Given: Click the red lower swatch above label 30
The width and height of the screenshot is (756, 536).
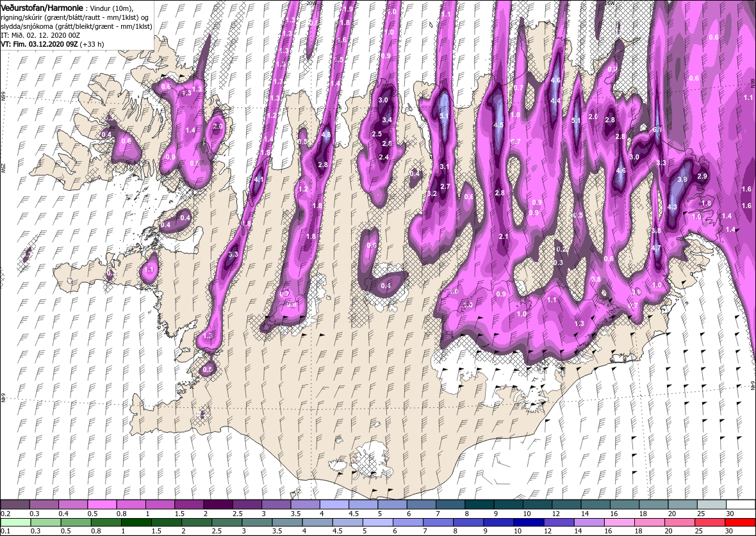Looking at the screenshot, I should coord(739,523).
